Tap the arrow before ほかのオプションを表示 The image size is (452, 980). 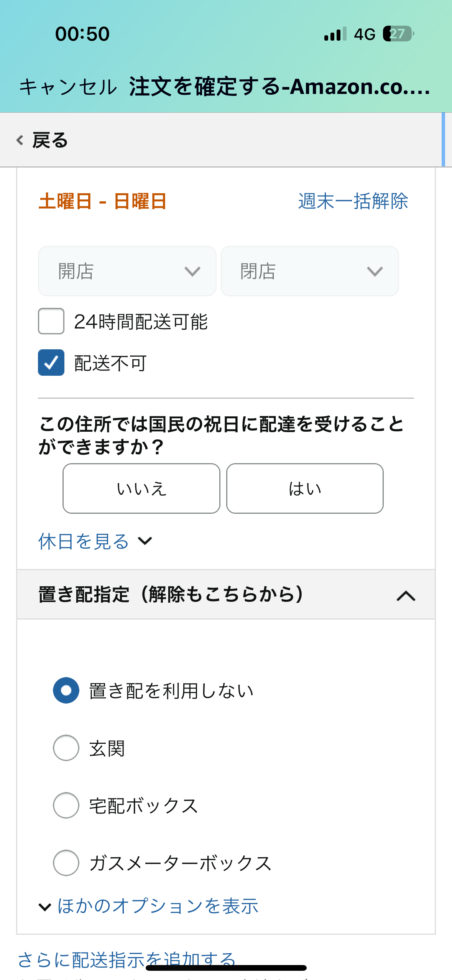click(x=45, y=907)
